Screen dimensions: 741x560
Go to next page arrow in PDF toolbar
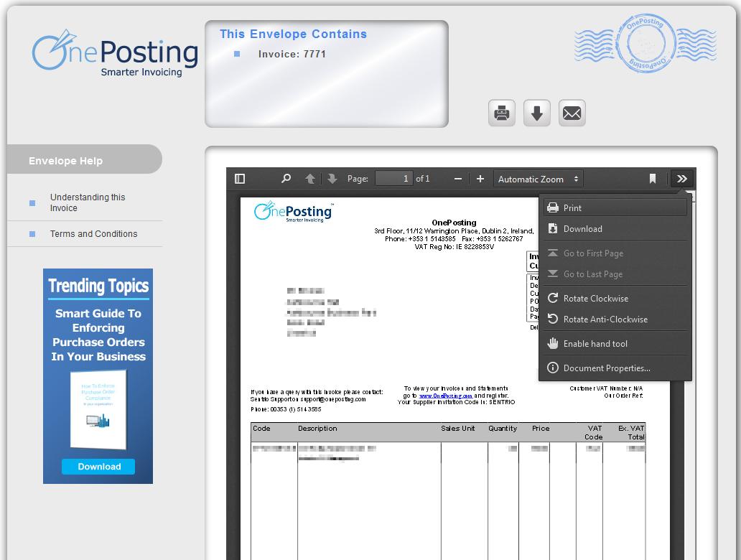click(332, 179)
